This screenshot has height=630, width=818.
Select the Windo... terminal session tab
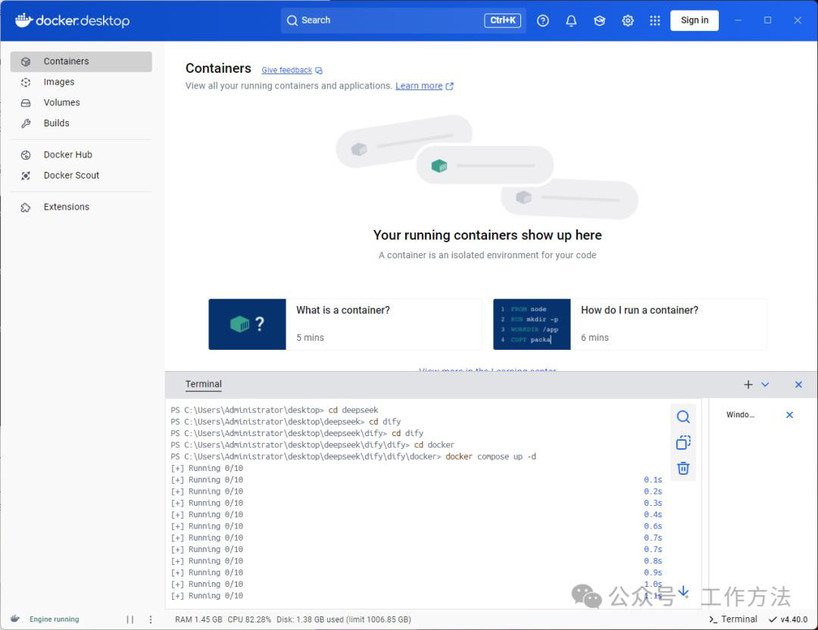click(740, 415)
